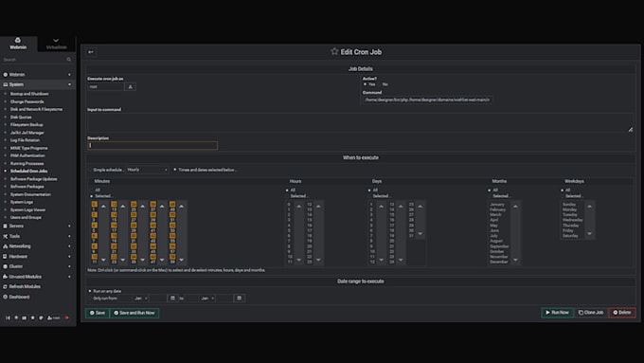Click Refresh Modules icon in sidebar
The width and height of the screenshot is (644, 363).
tap(6, 286)
